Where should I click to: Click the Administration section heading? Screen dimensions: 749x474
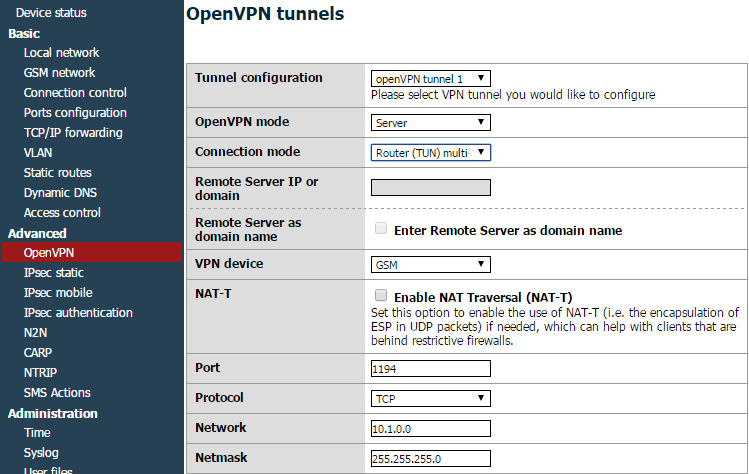click(53, 414)
